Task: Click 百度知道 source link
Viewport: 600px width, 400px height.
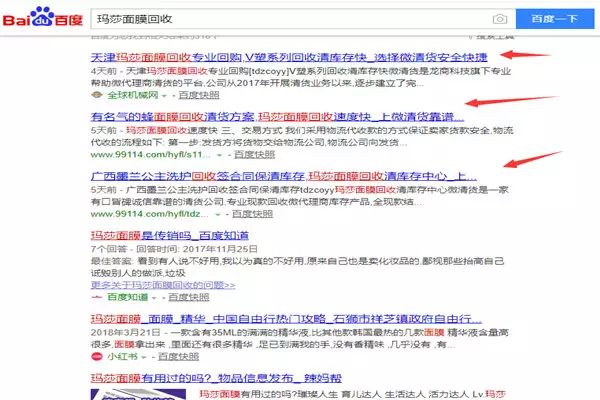Action: [127, 297]
